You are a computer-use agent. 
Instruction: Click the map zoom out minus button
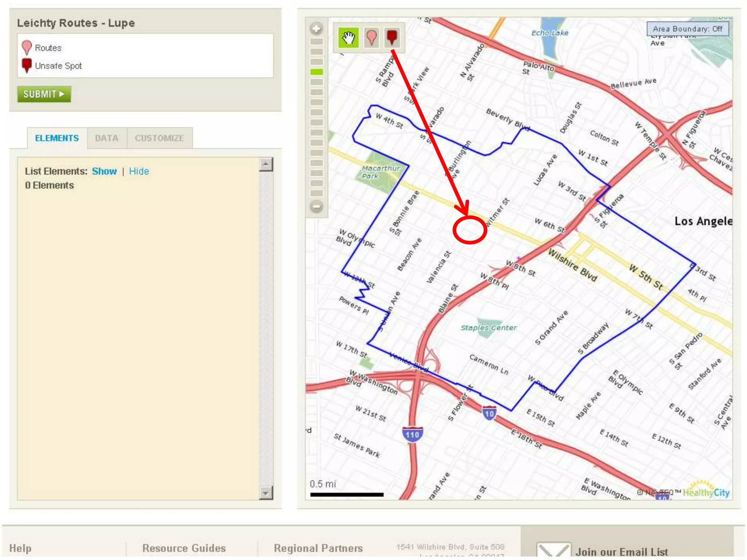click(316, 206)
